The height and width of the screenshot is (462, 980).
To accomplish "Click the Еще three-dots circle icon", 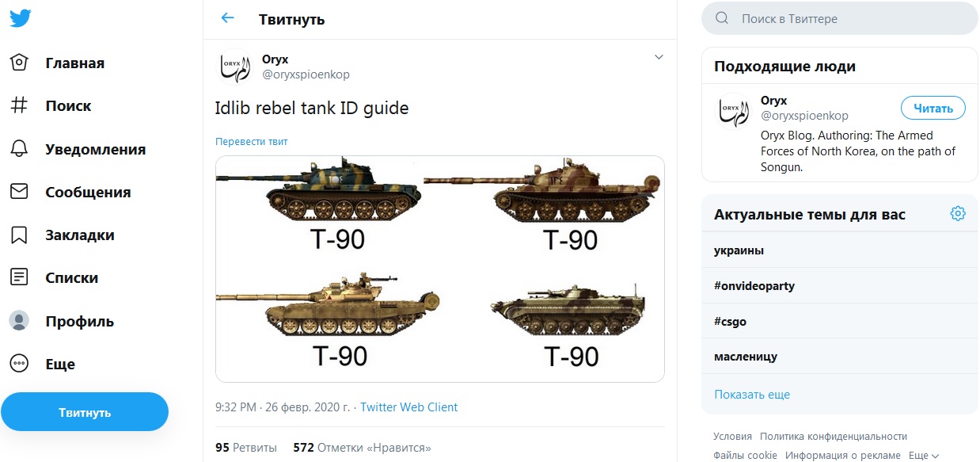I will 19,365.
